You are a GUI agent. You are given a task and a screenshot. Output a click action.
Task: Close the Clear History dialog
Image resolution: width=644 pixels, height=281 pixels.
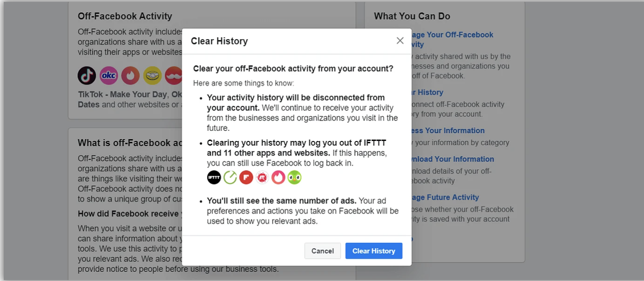click(x=400, y=40)
